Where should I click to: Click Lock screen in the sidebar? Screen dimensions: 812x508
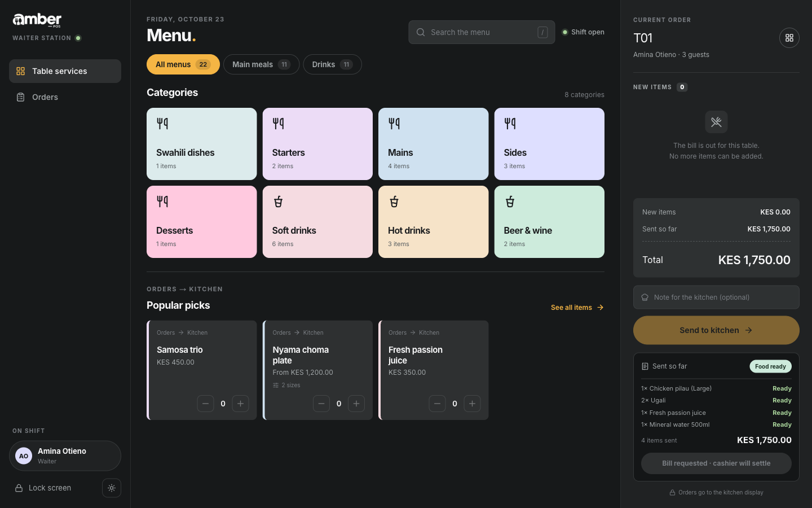pyautogui.click(x=43, y=488)
